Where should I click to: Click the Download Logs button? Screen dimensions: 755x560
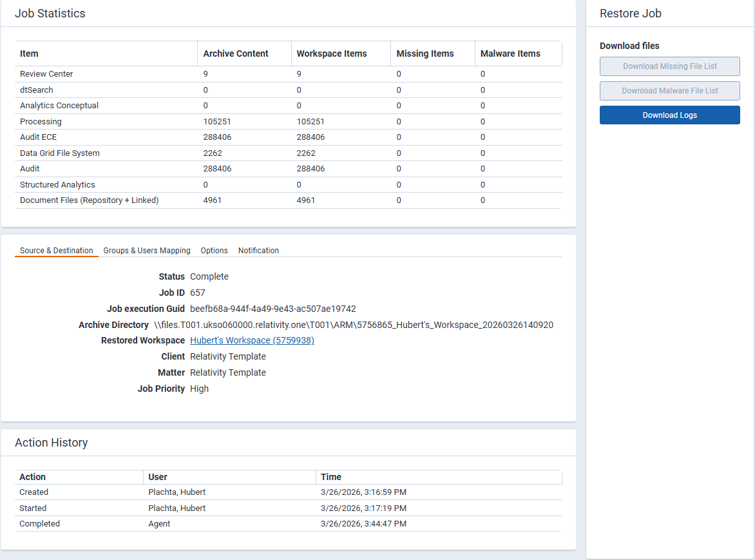669,115
